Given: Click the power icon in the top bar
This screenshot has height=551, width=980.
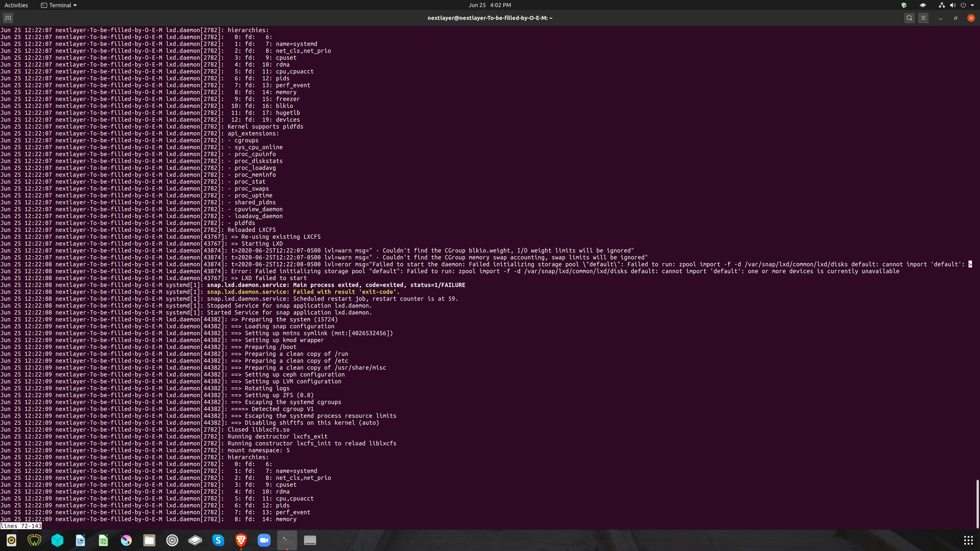Looking at the screenshot, I should point(963,5).
